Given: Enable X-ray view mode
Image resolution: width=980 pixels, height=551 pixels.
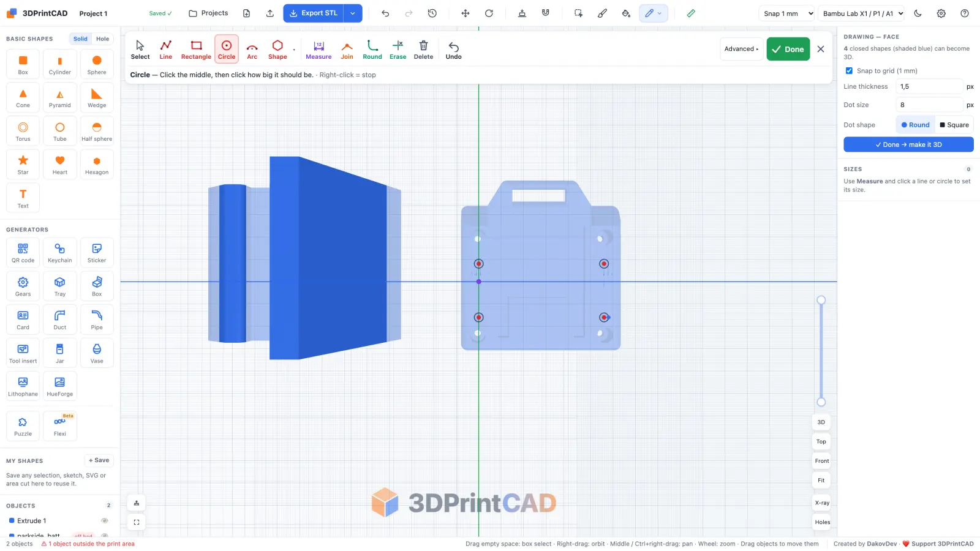Looking at the screenshot, I should (x=821, y=503).
